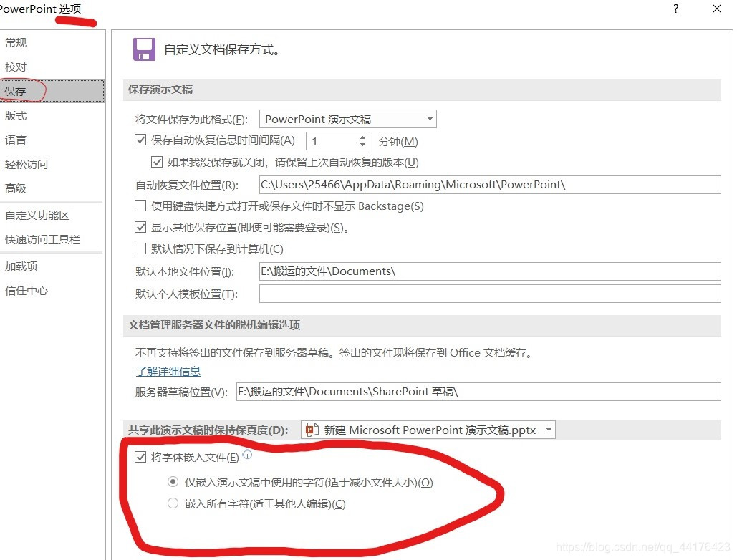Close the PowerPoint 选项 dialog
This screenshot has width=737, height=560.
coord(716,9)
